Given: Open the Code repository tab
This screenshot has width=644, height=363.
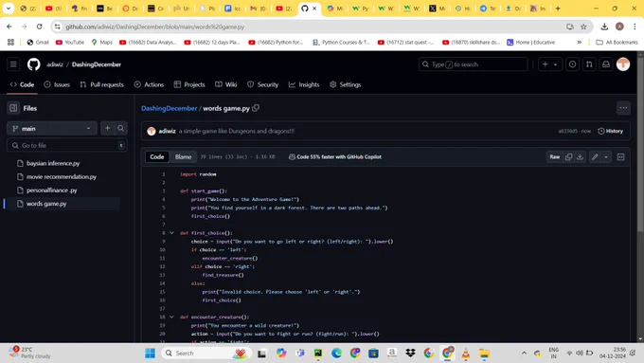Looking at the screenshot, I should [x=22, y=84].
